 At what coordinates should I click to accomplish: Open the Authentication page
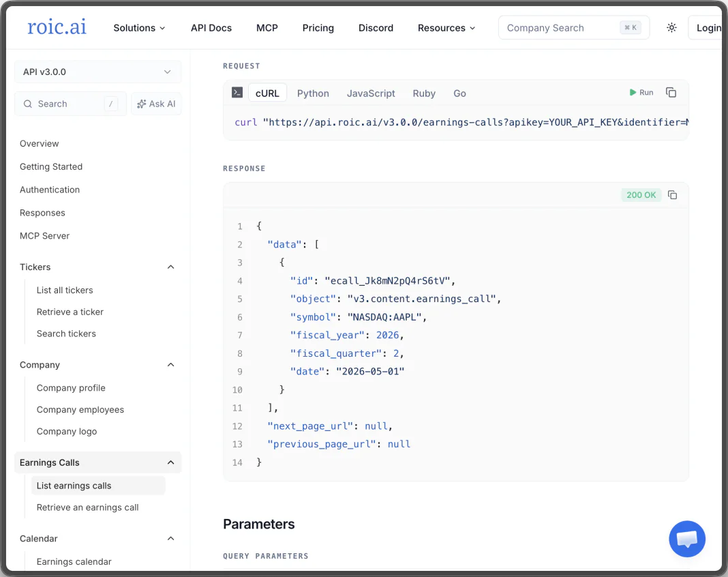[50, 190]
